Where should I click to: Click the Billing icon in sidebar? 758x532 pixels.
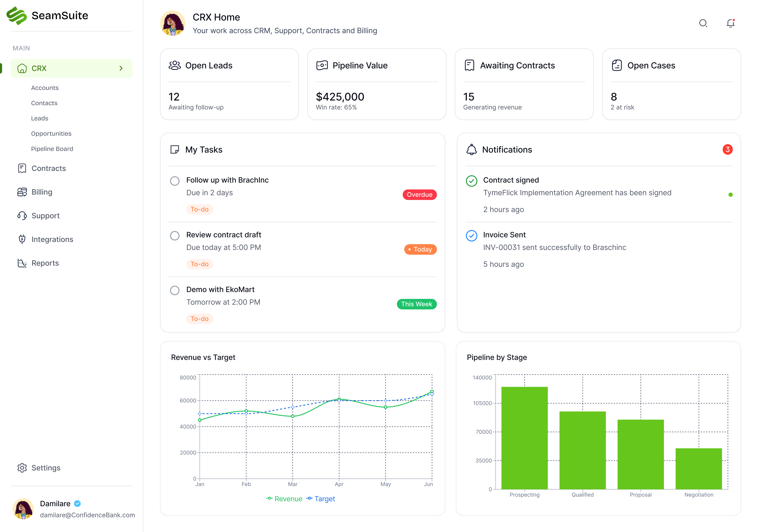pos(22,192)
